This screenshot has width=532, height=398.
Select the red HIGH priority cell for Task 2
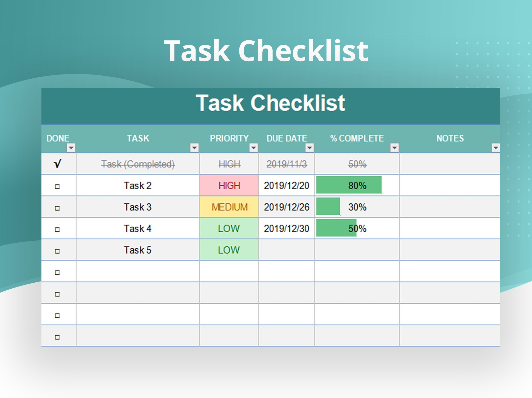coord(229,186)
